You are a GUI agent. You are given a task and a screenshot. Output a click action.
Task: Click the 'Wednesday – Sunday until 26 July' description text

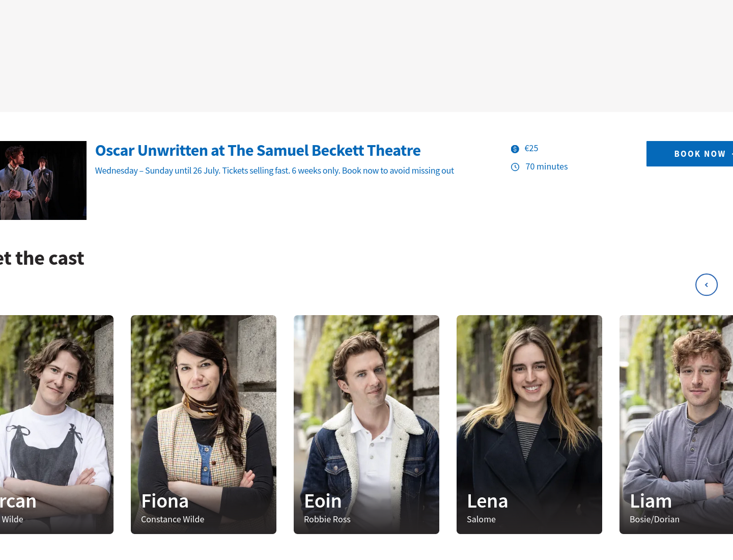[x=274, y=171]
